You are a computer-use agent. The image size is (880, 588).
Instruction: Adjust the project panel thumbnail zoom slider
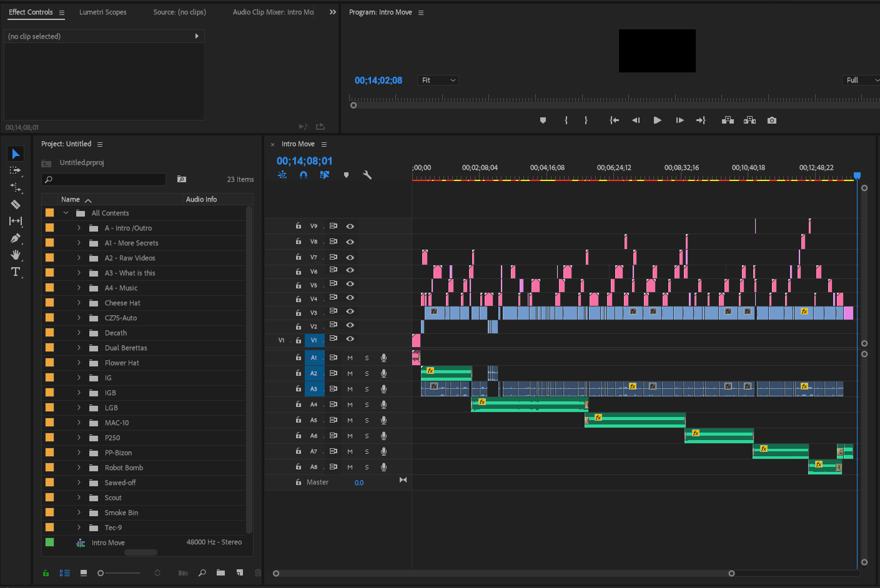coord(101,573)
